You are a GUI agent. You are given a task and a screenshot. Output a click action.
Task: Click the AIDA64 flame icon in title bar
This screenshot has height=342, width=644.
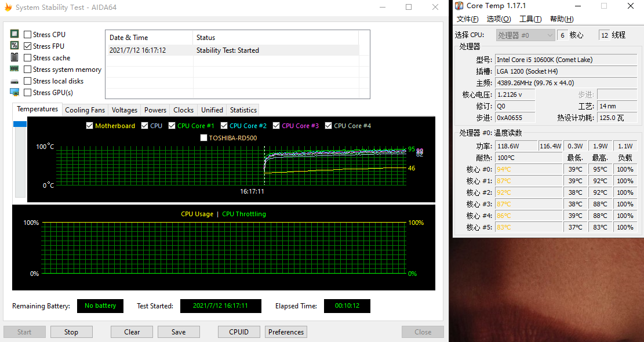coord(8,7)
